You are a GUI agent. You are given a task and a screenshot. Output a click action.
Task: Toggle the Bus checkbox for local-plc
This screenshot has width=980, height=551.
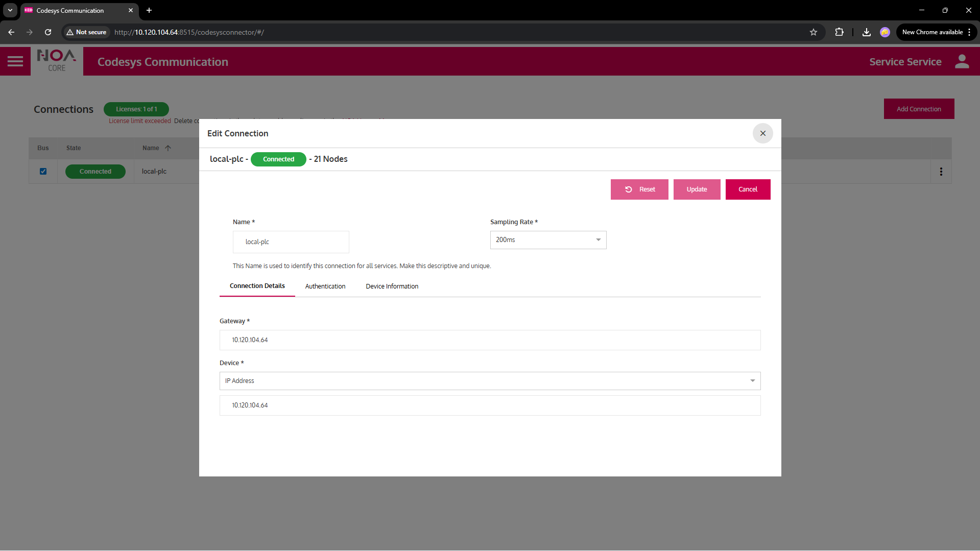(43, 172)
